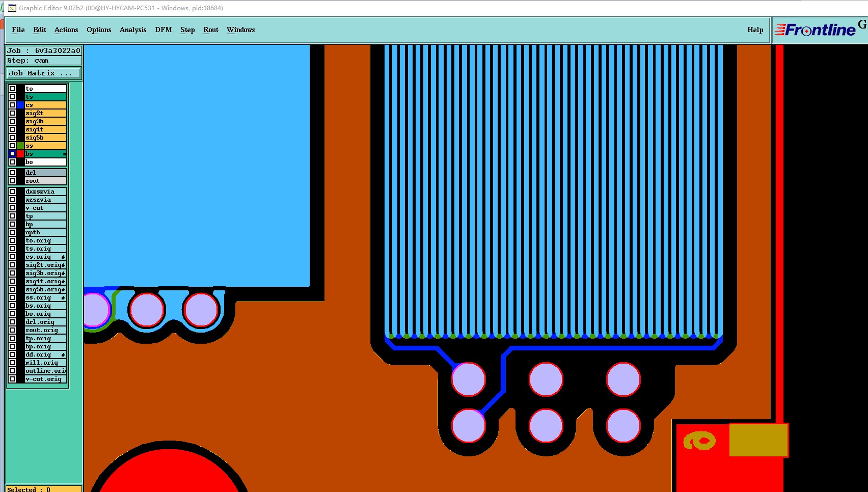Viewport: 868px width, 492px height.
Task: Select the bp layer row
Action: 46,224
